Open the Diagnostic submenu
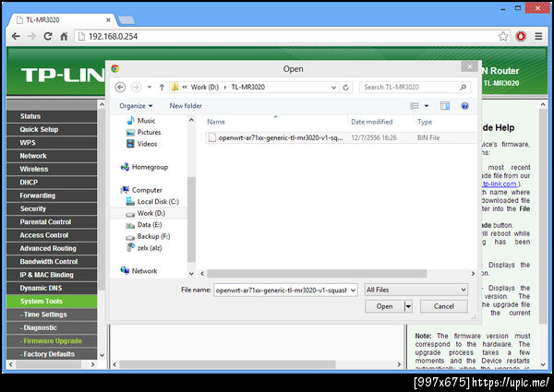554x392 pixels. point(52,327)
